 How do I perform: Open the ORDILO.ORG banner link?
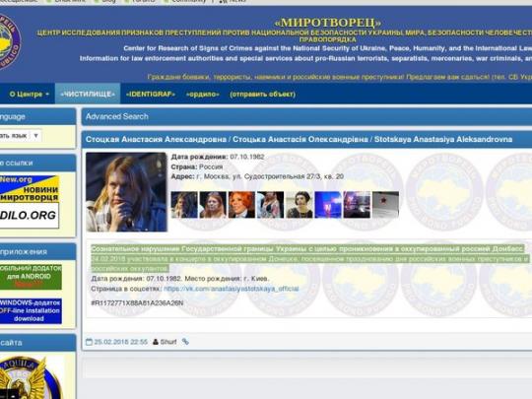click(x=30, y=215)
